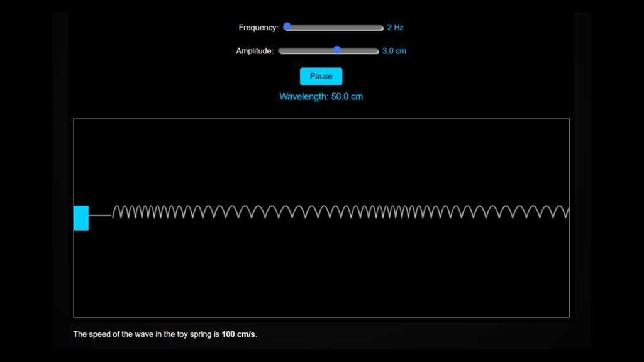
Task: Click the Frequency slider's blue handle
Action: click(x=287, y=27)
